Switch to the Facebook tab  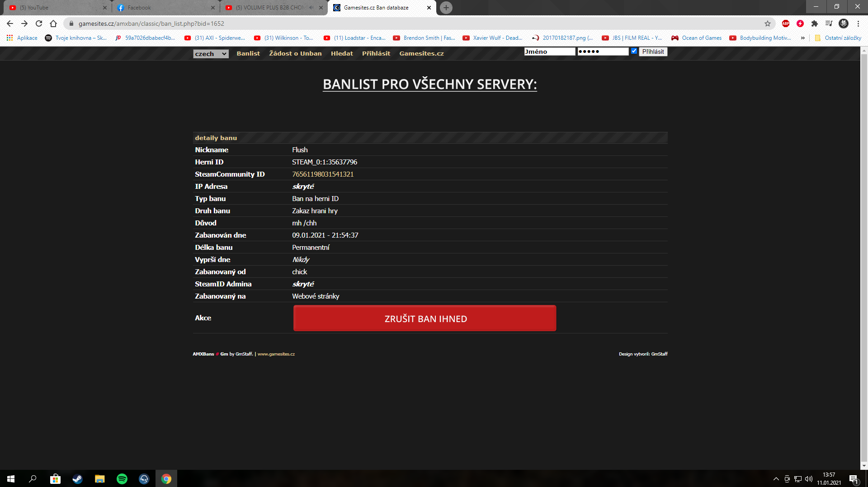pyautogui.click(x=163, y=8)
